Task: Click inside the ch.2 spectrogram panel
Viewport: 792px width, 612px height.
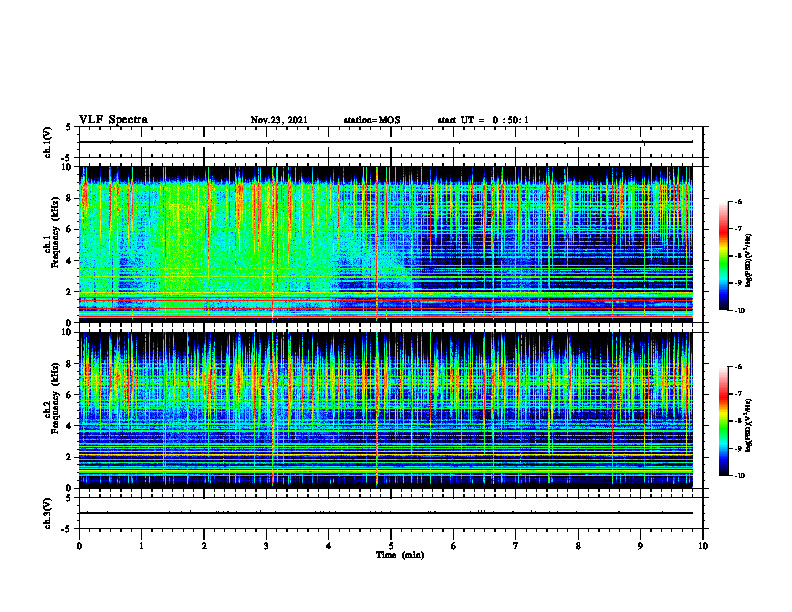Action: pos(386,410)
